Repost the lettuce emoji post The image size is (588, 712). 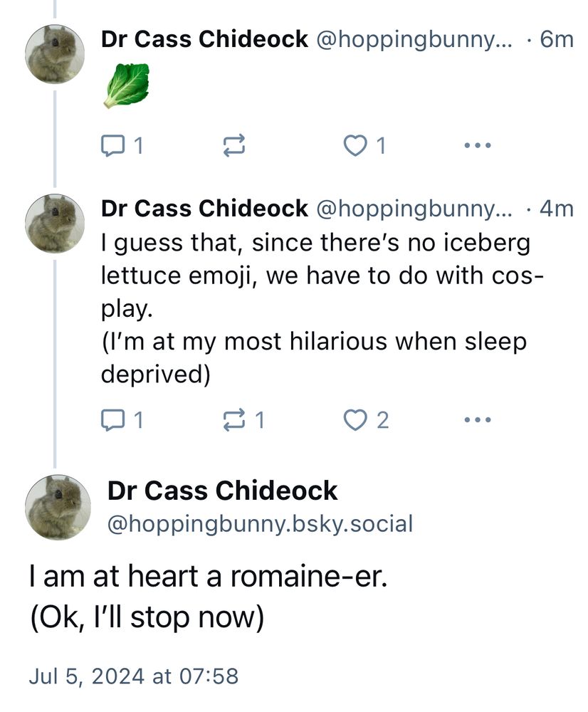[x=233, y=146]
